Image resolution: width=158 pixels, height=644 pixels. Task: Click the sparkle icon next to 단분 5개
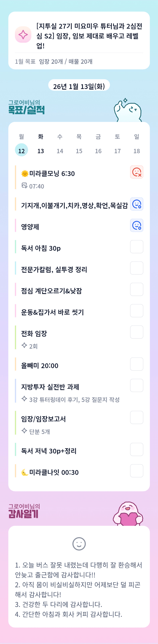(24, 431)
